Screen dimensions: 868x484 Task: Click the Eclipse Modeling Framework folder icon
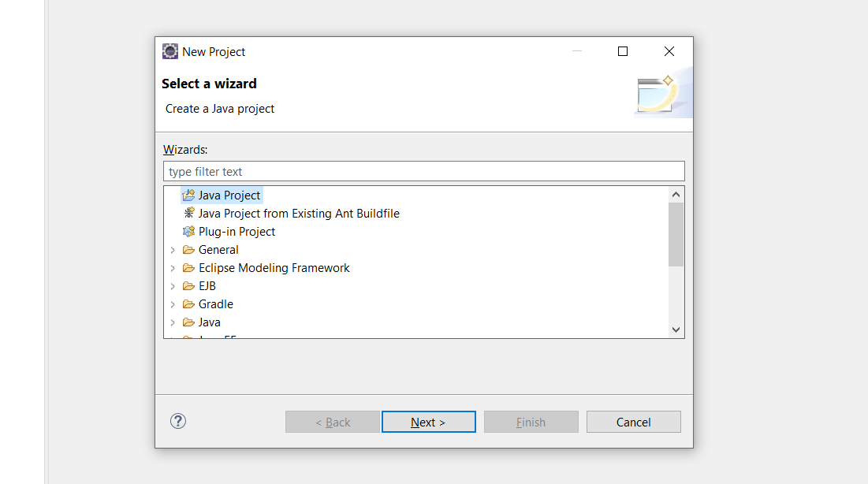[188, 268]
